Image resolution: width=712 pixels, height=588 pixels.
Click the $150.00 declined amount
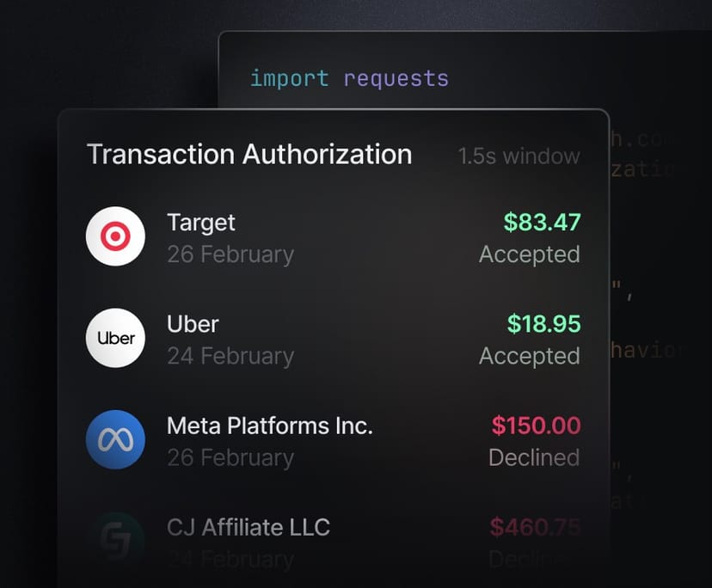(x=536, y=426)
